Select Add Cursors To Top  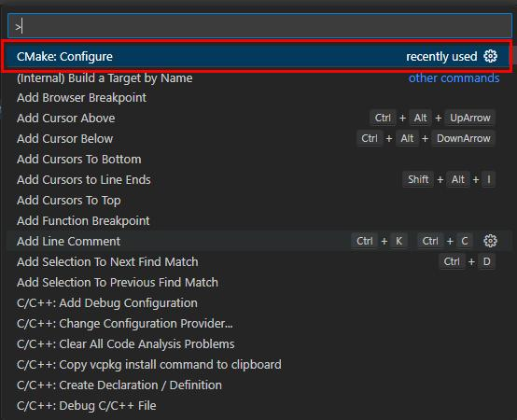(x=258, y=200)
